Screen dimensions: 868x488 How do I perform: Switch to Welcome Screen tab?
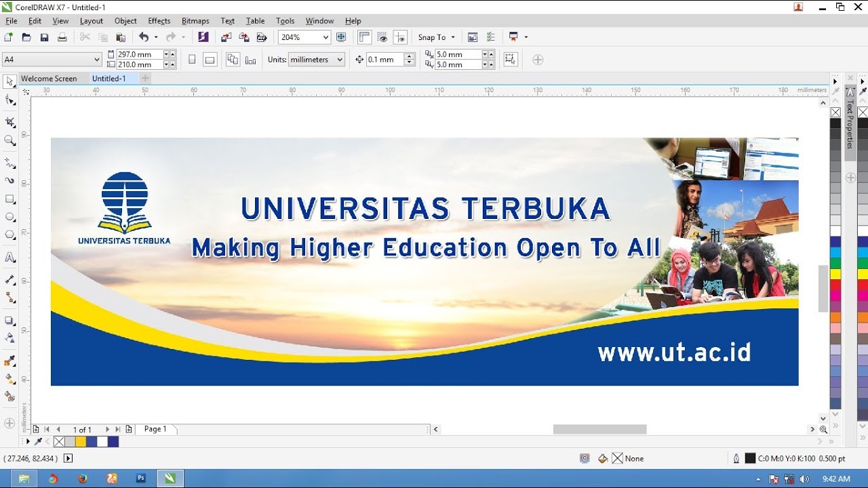pos(49,79)
